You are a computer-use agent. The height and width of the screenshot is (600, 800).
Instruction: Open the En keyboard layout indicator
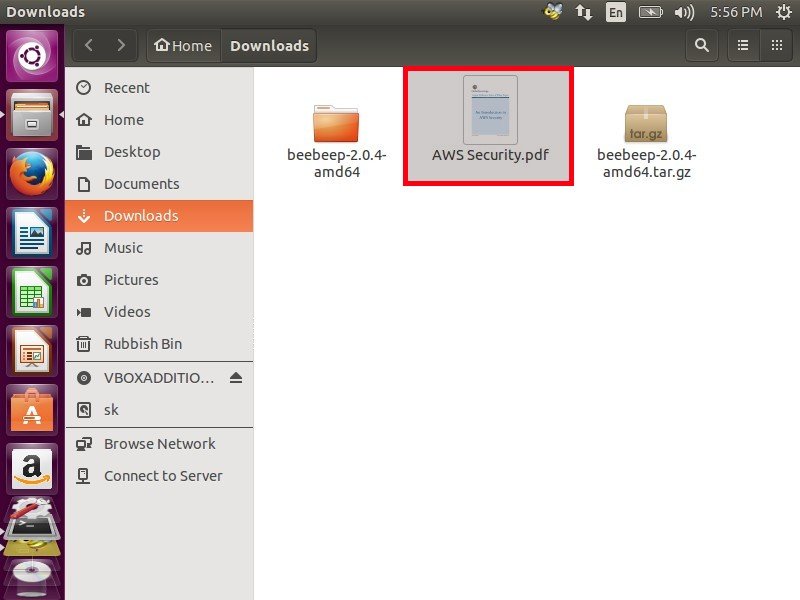(x=615, y=12)
